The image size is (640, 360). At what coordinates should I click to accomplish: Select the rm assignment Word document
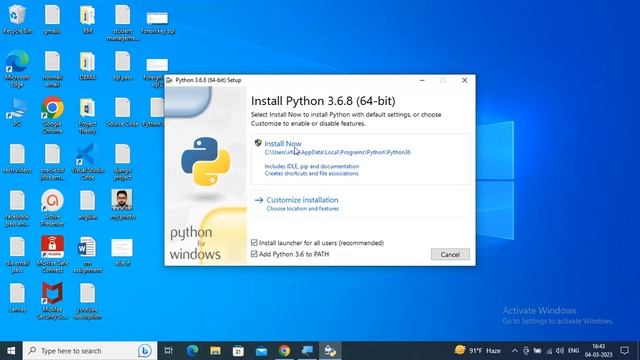click(87, 254)
